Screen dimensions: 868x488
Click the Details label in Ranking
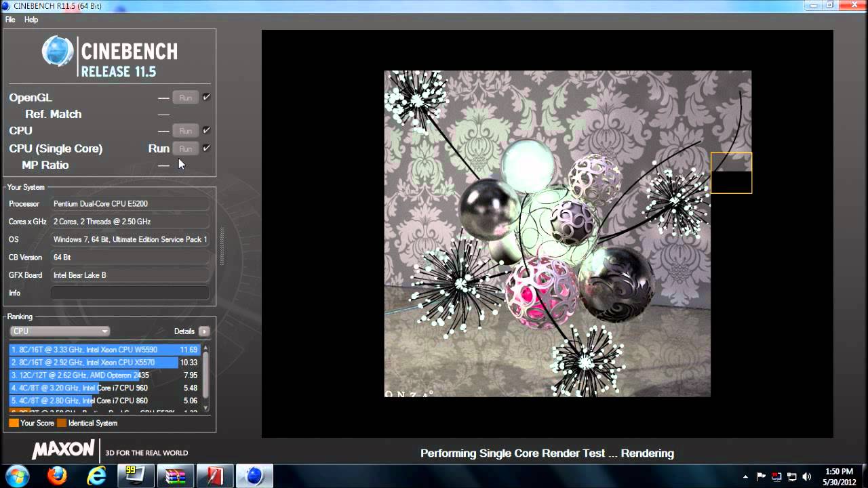pos(184,331)
